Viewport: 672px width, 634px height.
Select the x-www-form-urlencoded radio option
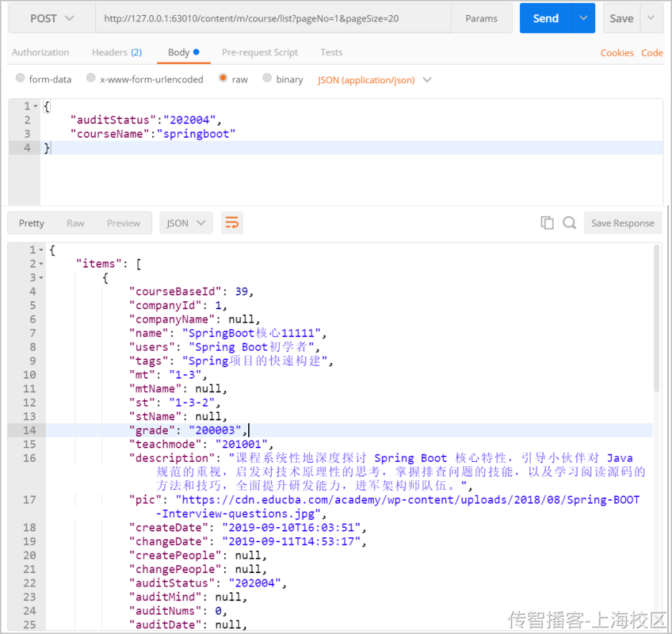pyautogui.click(x=90, y=78)
